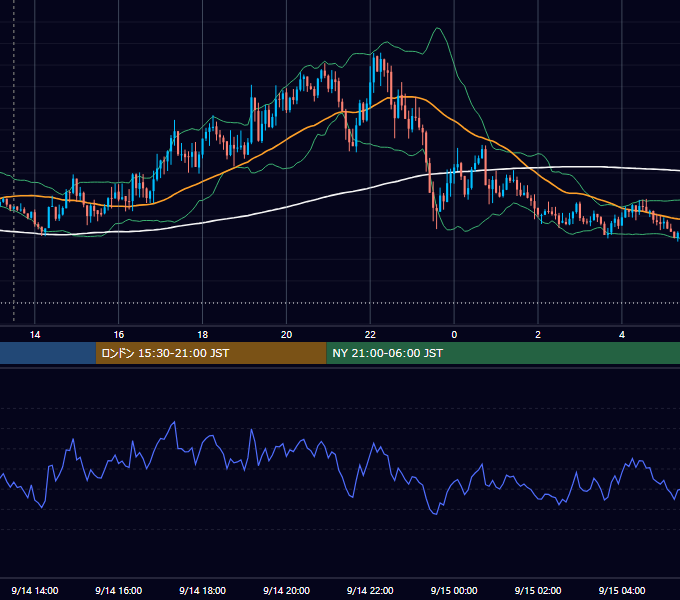Click the 9/15 04:00 time label

click(x=622, y=590)
